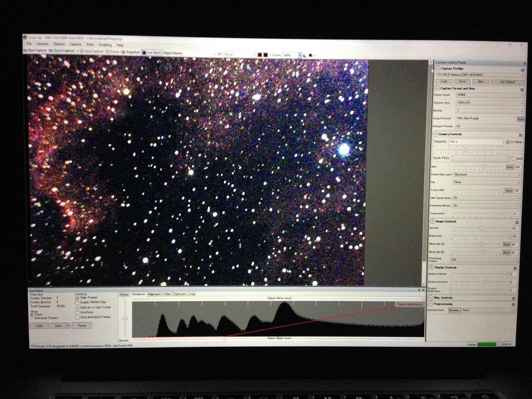
Task: Click the live stack Gamma vertical slider
Action: pyautogui.click(x=125, y=319)
